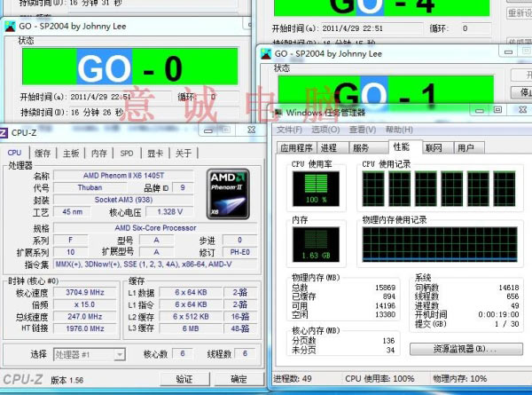Open the 文件(F) menu in Task Manager

pyautogui.click(x=289, y=130)
